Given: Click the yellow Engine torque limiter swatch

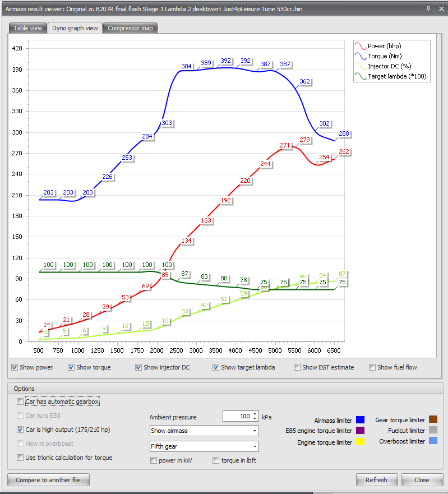Looking at the screenshot, I should point(360,442).
